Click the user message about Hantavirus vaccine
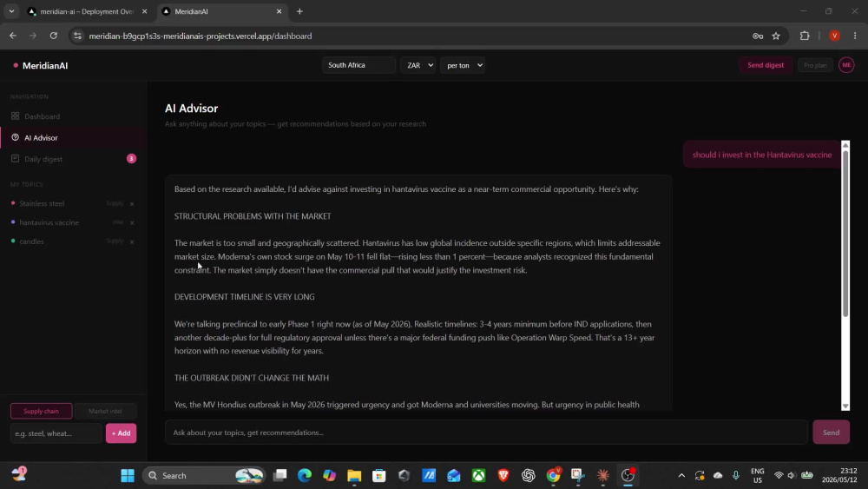 762,155
